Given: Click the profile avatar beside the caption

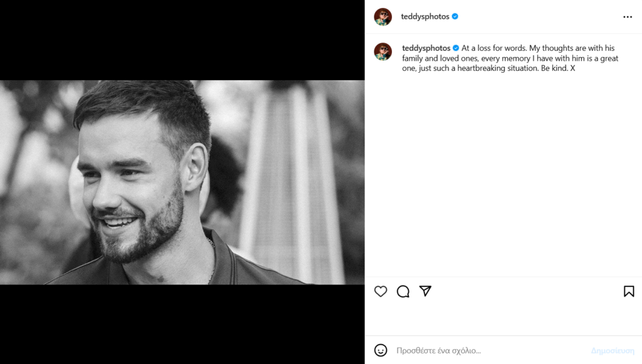Looking at the screenshot, I should coord(383,51).
